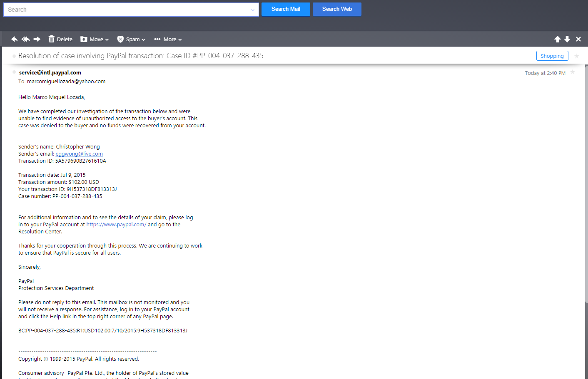Viewport: 588px width, 379px height.
Task: Click sender service@intl.paypal.com
Action: [50, 72]
